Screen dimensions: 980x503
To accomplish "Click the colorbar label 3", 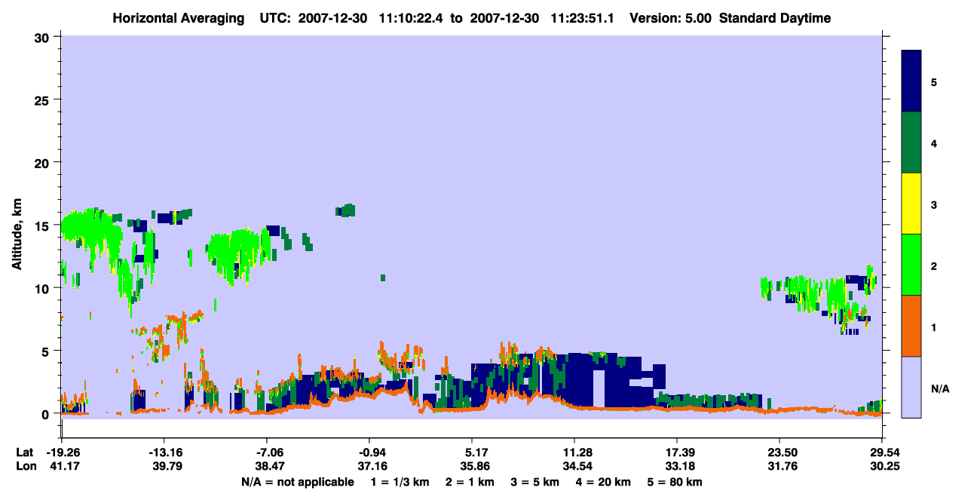I will pyautogui.click(x=934, y=204).
